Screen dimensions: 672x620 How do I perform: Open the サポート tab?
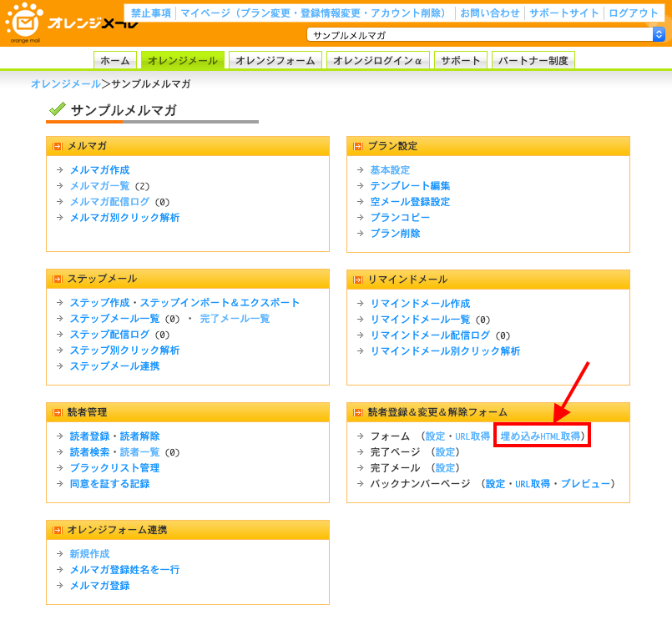point(460,60)
